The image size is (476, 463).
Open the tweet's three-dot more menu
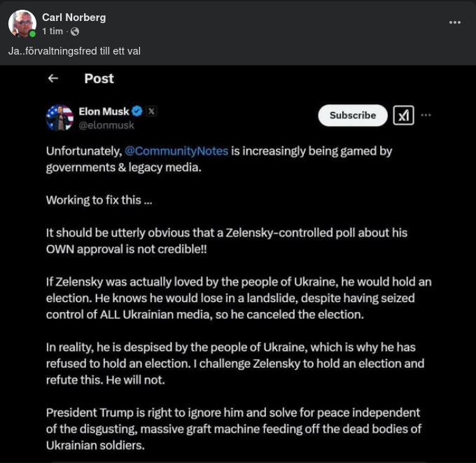[426, 115]
